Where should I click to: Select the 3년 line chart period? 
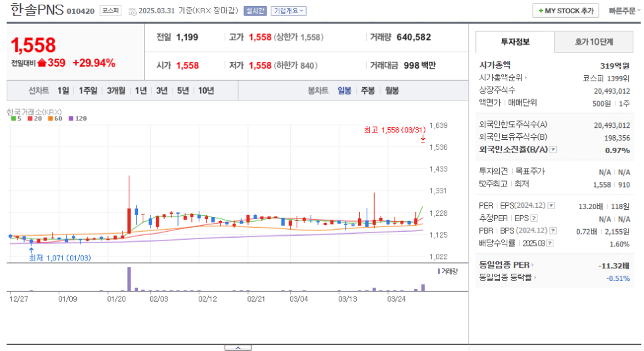pos(161,91)
